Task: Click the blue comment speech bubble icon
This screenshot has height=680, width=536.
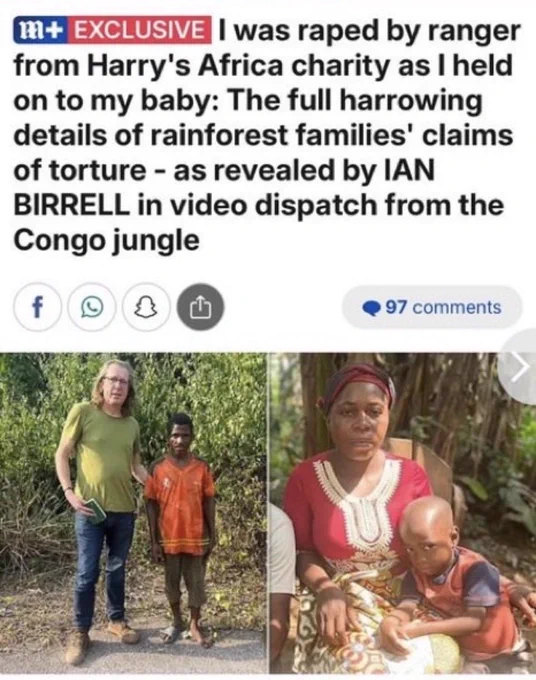Action: [x=372, y=308]
